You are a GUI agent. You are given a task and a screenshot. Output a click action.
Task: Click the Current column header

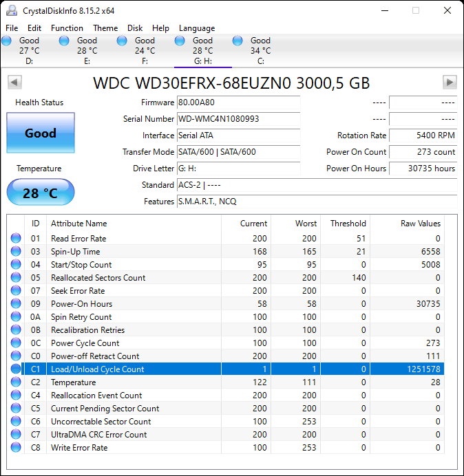[246, 224]
